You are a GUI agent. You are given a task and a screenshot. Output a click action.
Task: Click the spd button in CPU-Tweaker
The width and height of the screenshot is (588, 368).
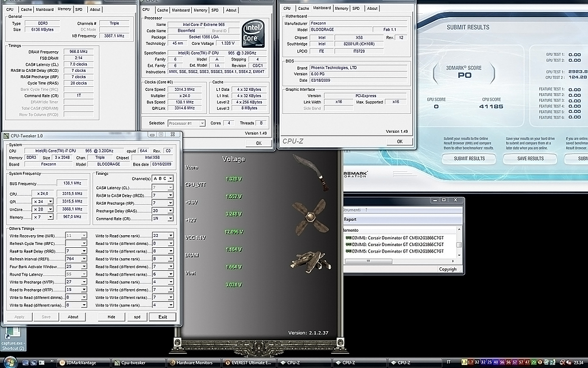137,317
